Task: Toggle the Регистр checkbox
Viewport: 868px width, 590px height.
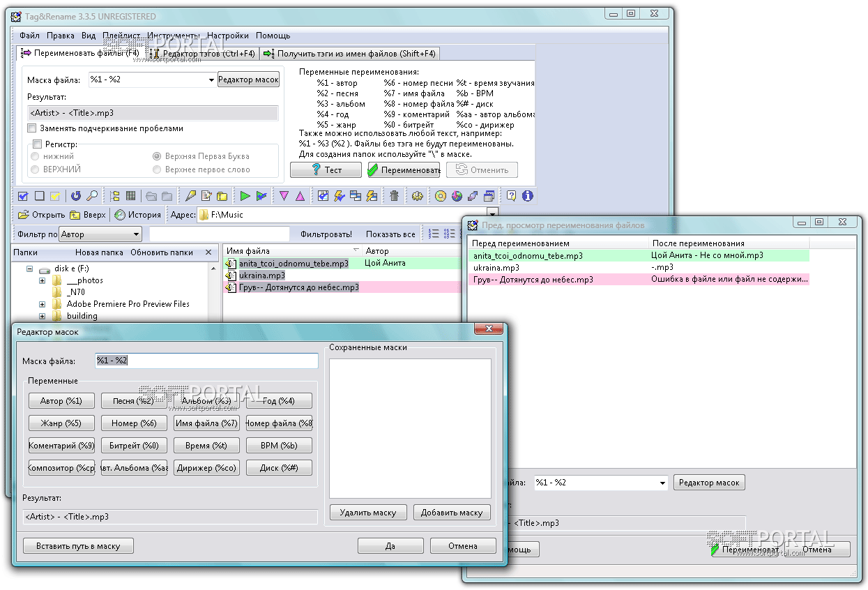Action: click(x=37, y=144)
